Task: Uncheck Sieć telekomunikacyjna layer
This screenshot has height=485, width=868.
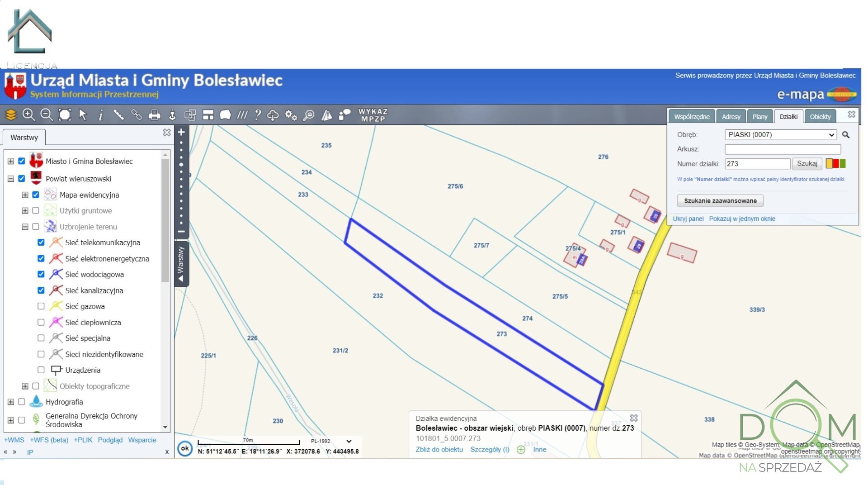Action: pyautogui.click(x=41, y=242)
